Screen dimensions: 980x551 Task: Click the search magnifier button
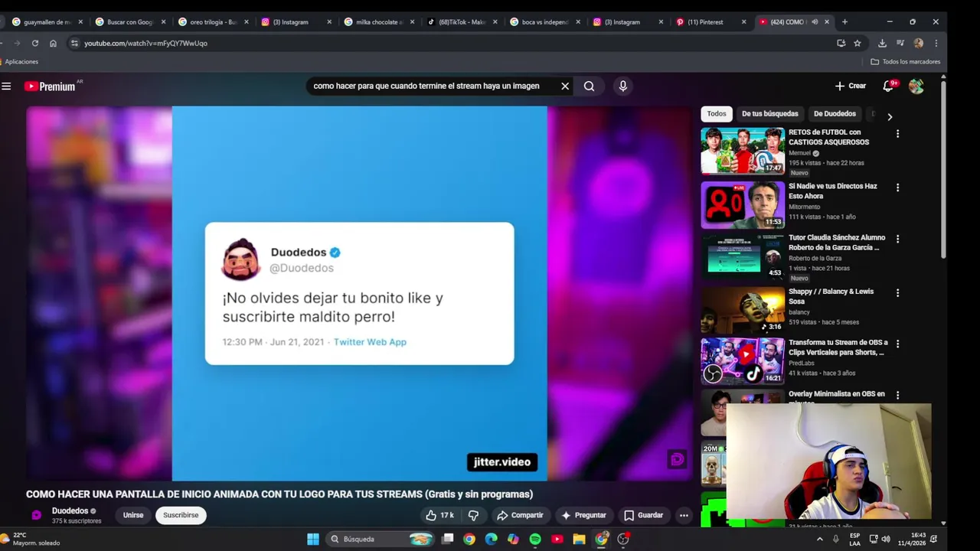click(x=589, y=86)
